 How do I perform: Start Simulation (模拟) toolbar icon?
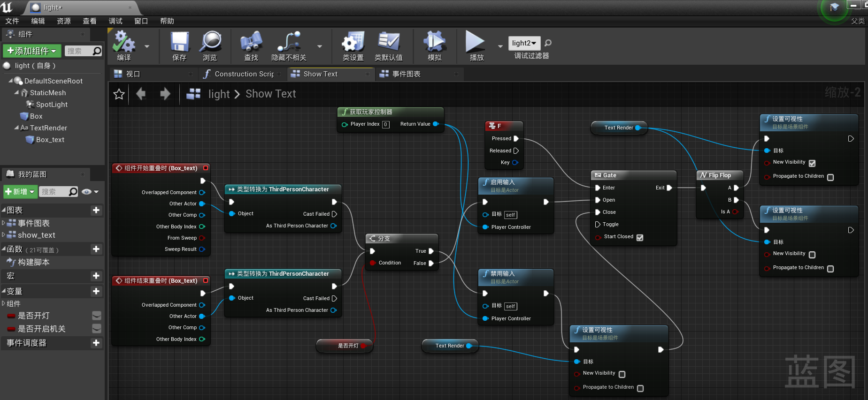click(434, 42)
